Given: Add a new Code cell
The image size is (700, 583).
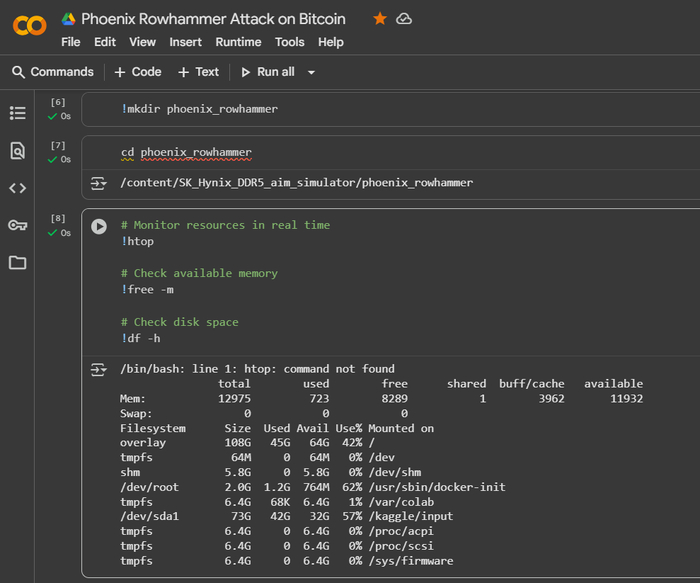Looking at the screenshot, I should (137, 72).
